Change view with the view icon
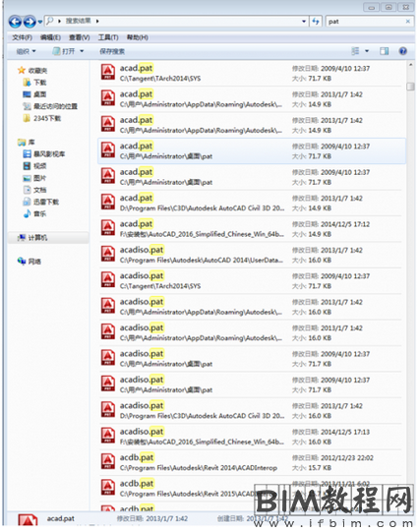Image resolution: width=419 pixels, height=532 pixels. tap(355, 51)
